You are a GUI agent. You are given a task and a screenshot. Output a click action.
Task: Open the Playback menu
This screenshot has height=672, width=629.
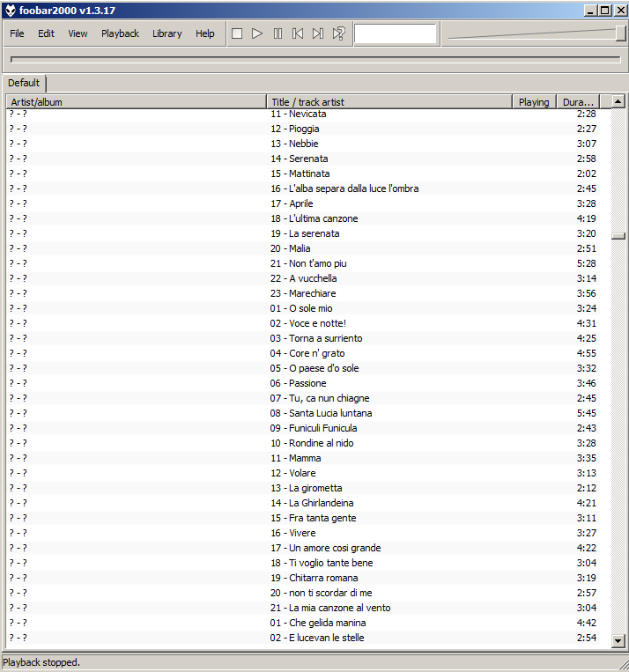120,33
